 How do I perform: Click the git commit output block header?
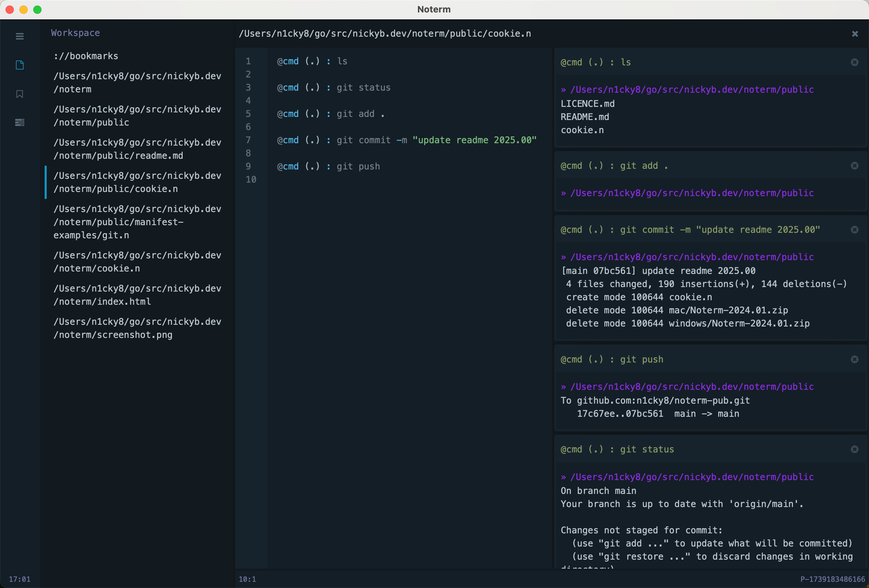click(711, 230)
